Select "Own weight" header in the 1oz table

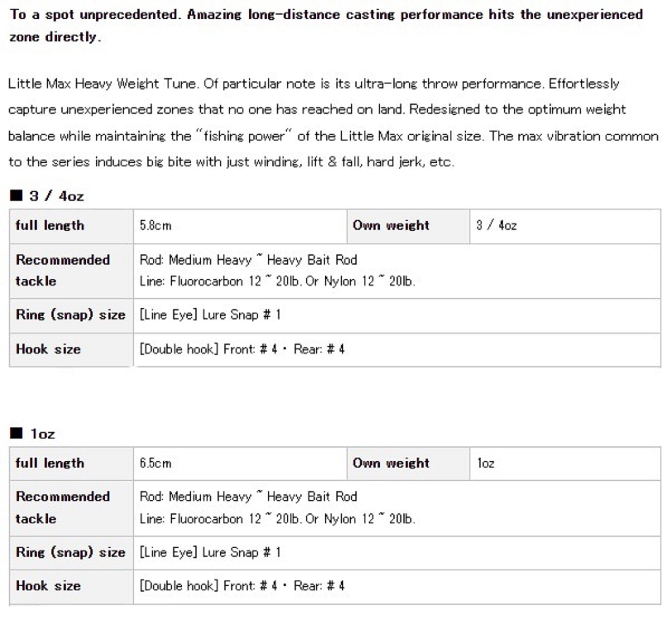click(391, 463)
